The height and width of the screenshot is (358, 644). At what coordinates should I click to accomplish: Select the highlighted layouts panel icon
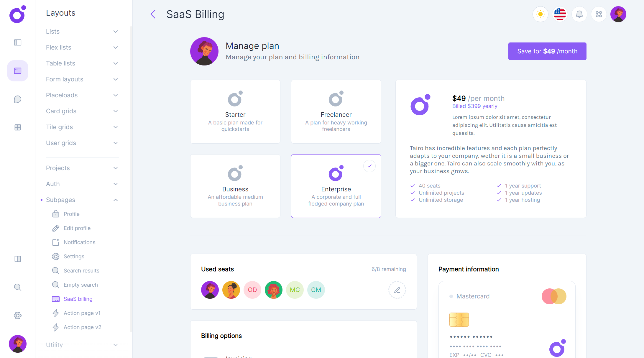[x=17, y=70]
